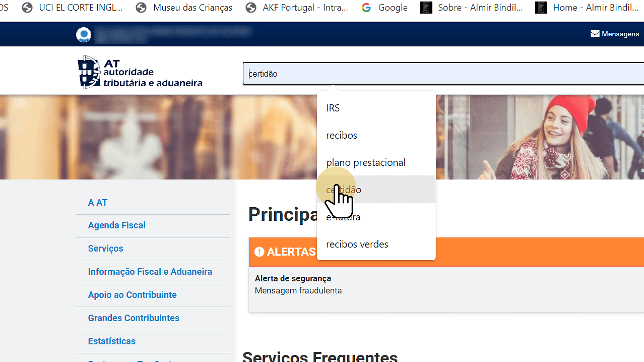Open A AT sidebar menu item

point(98,203)
